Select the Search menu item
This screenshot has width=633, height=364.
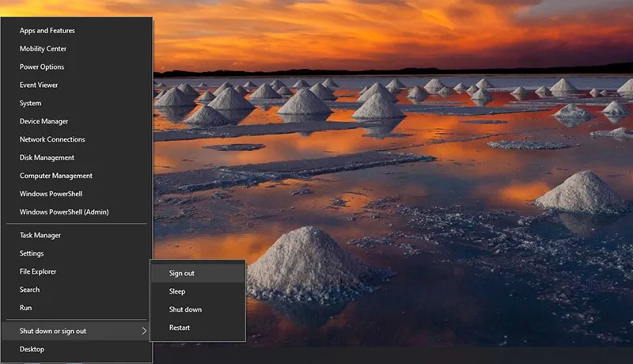pyautogui.click(x=30, y=290)
